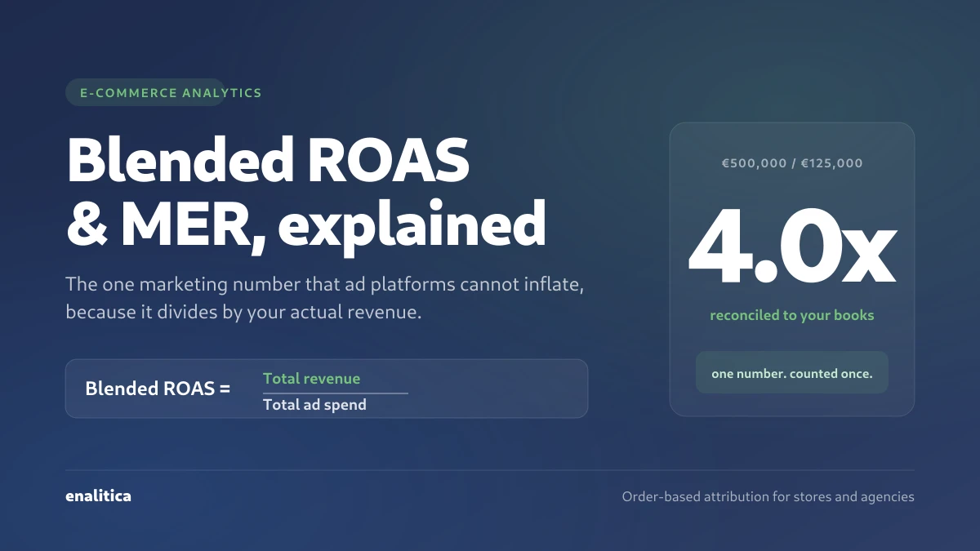980x551 pixels.
Task: Click the Blended ROAS headline line
Action: 268,160
